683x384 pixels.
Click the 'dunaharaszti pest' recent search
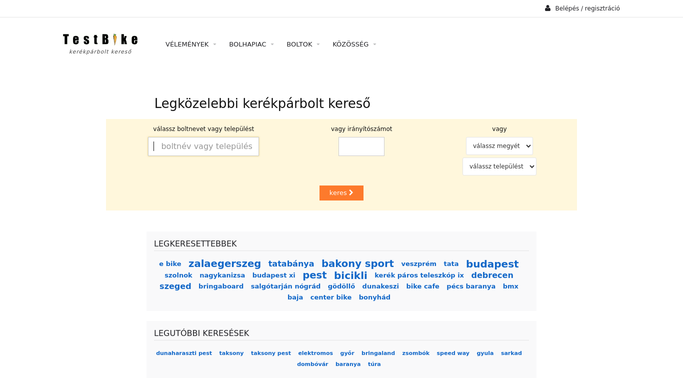(x=184, y=353)
